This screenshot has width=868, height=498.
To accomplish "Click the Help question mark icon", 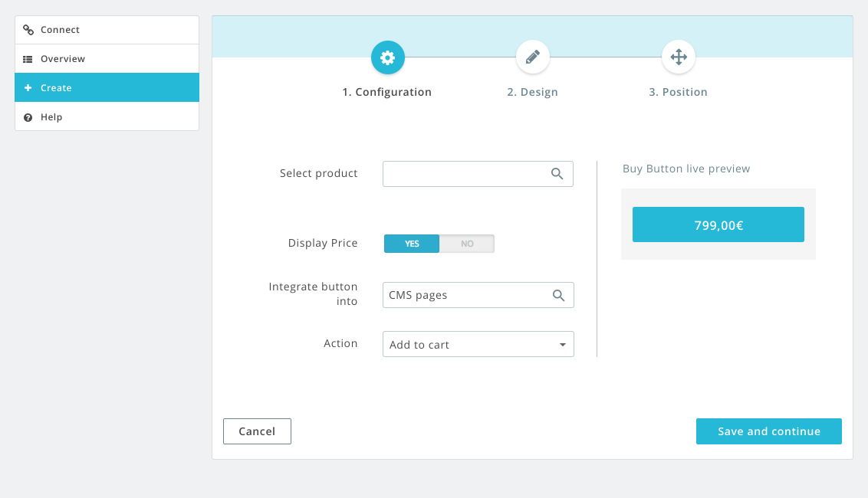I will [x=28, y=117].
